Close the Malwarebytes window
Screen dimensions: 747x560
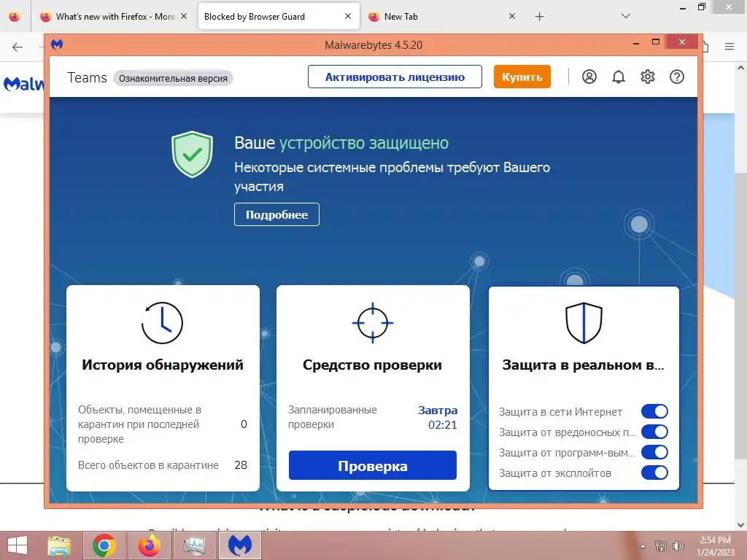(x=682, y=42)
